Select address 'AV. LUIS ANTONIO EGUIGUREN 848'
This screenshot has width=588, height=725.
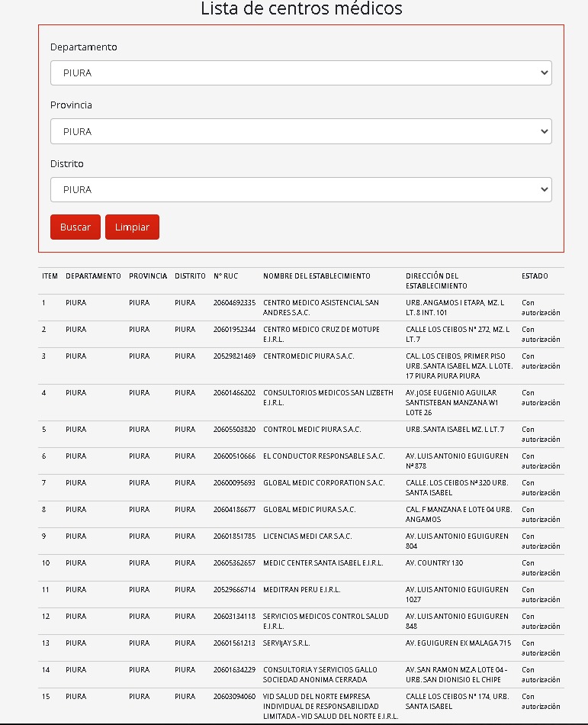[457, 622]
